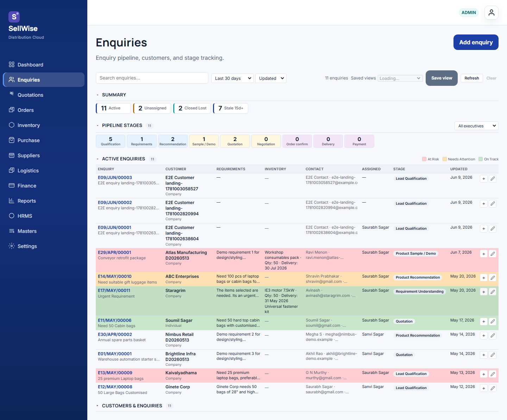Click plus icon for enquiry E29/APR/00001

(484, 254)
